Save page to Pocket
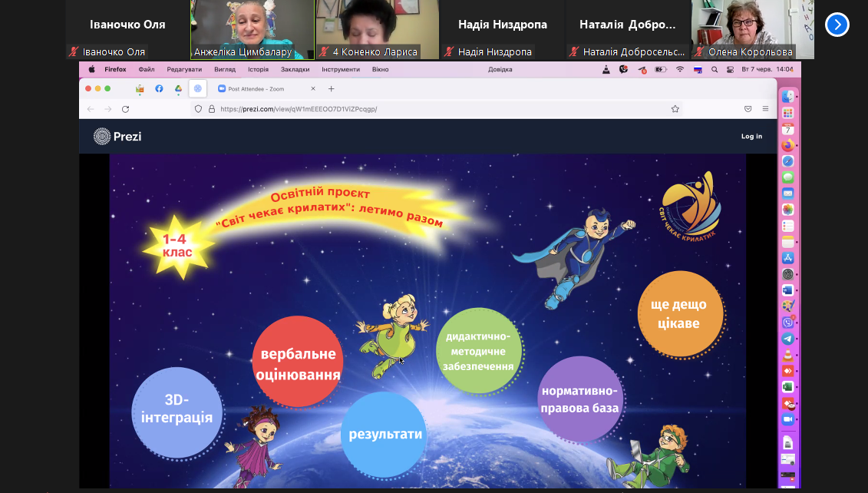Image resolution: width=868 pixels, height=493 pixels. tap(748, 109)
